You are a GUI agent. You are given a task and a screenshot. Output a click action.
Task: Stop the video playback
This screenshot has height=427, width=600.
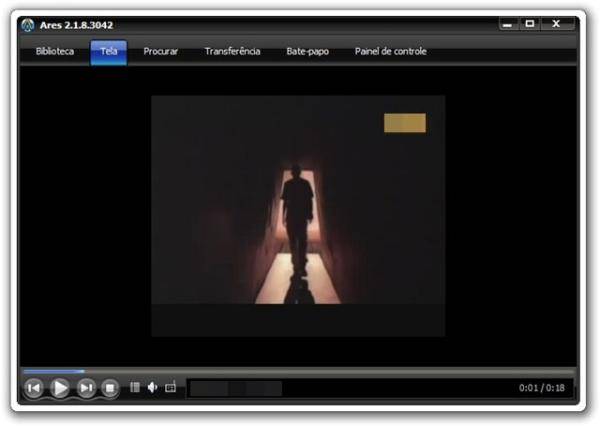point(110,388)
